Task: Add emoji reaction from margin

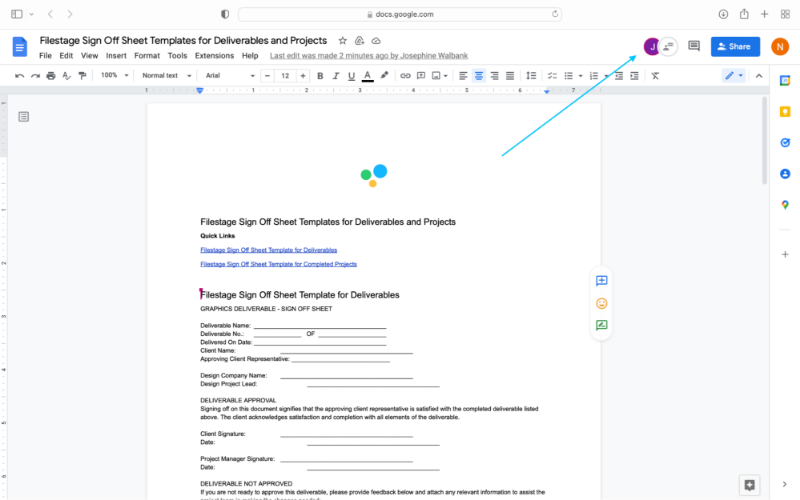Action: 602,304
